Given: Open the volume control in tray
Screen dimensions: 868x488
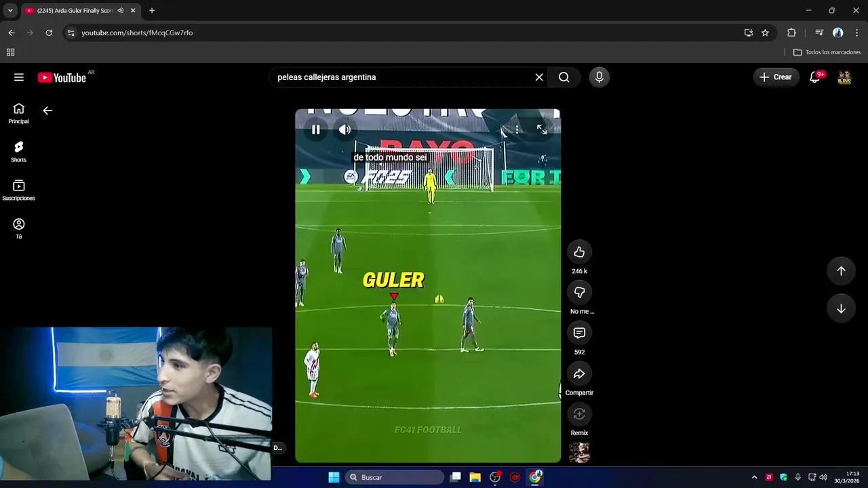Looking at the screenshot, I should point(823,477).
